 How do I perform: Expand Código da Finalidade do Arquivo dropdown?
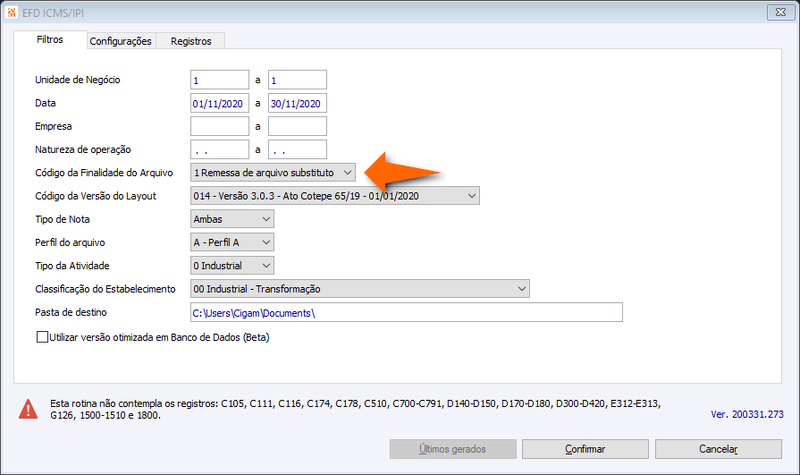[x=273, y=172]
